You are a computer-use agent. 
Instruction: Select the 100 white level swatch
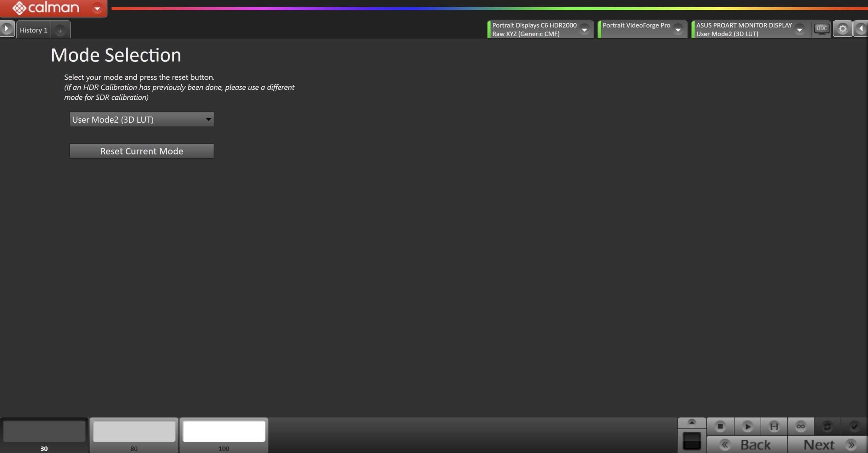coord(224,435)
